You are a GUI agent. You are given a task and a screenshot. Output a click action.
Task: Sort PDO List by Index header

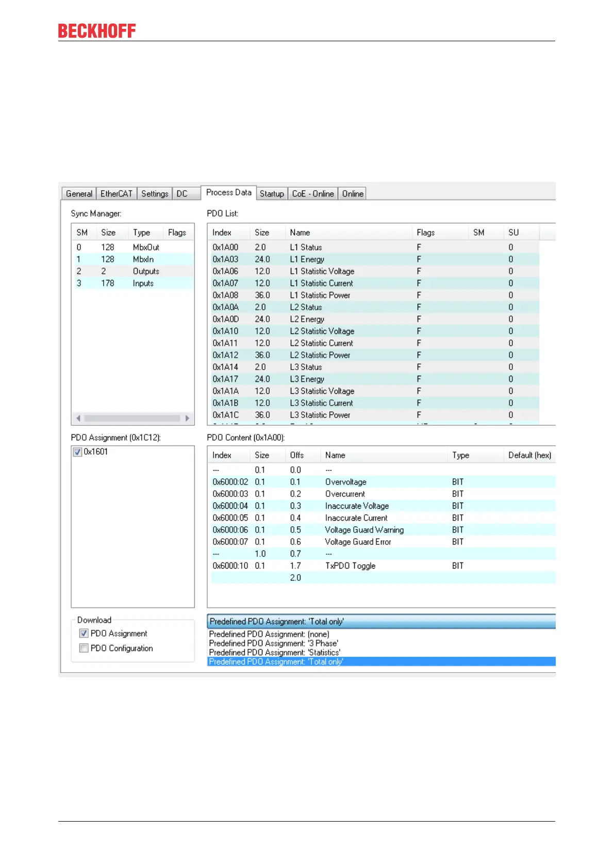229,232
